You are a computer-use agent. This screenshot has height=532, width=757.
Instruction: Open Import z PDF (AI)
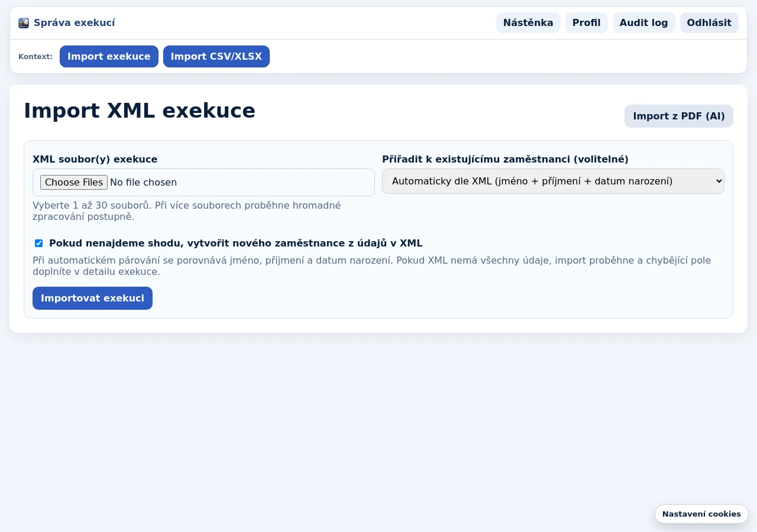point(679,116)
